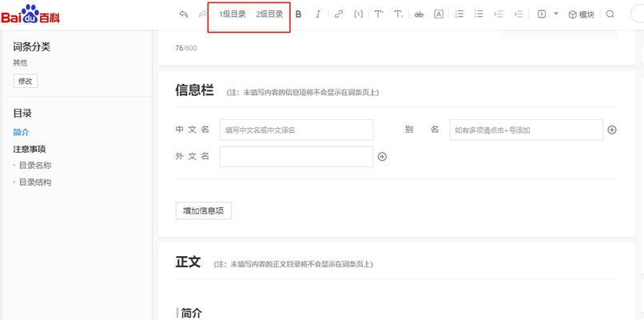The height and width of the screenshot is (320, 644).
Task: Open the 模块 module menu
Action: click(x=581, y=15)
